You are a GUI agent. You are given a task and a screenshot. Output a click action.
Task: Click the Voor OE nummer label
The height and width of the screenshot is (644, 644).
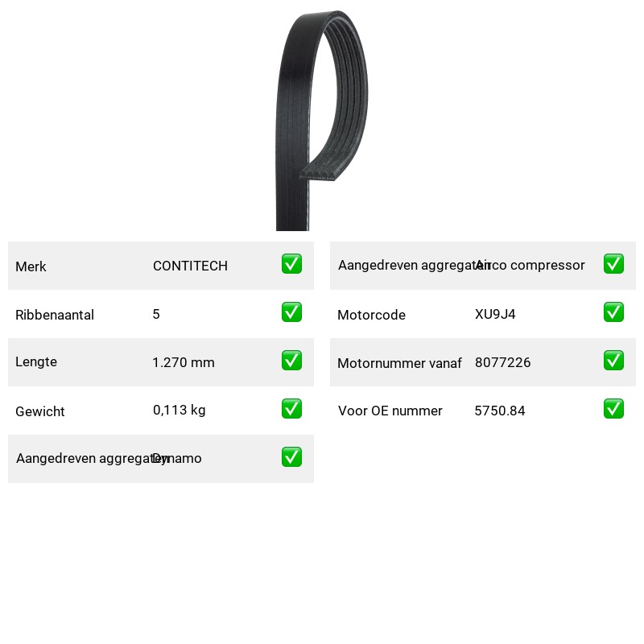[390, 411]
